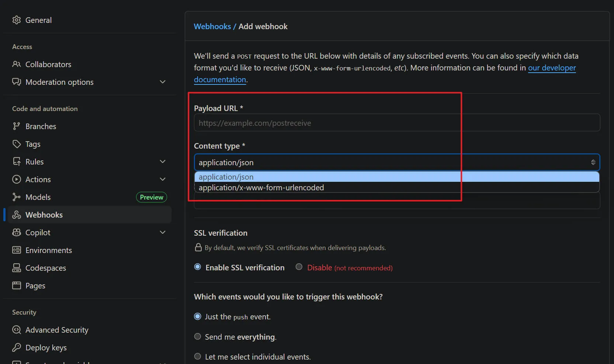Expand the Rules submenu chevron
614x364 pixels.
[163, 162]
